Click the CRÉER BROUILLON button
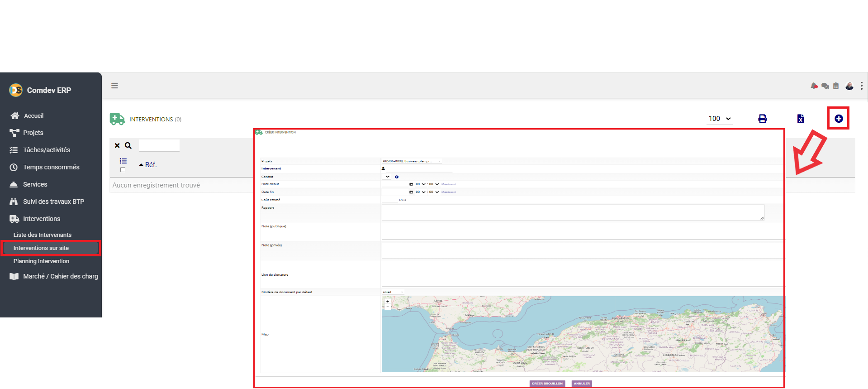This screenshot has width=868, height=389. click(547, 383)
